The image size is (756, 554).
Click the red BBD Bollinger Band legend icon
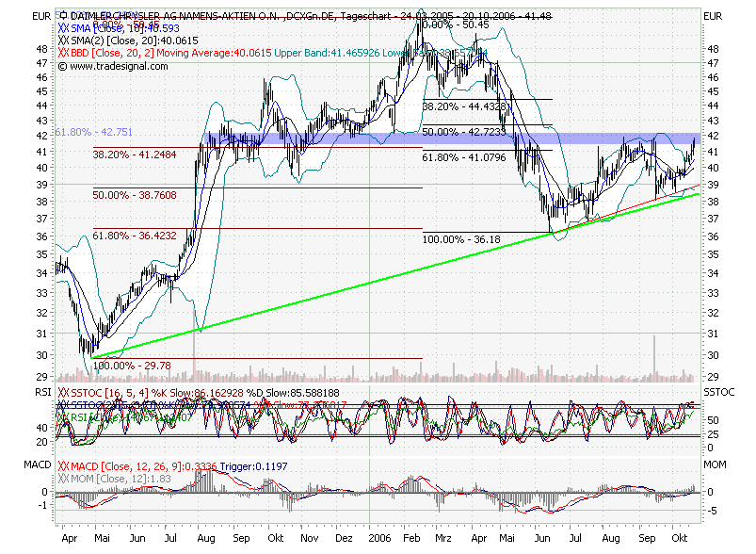[62, 53]
